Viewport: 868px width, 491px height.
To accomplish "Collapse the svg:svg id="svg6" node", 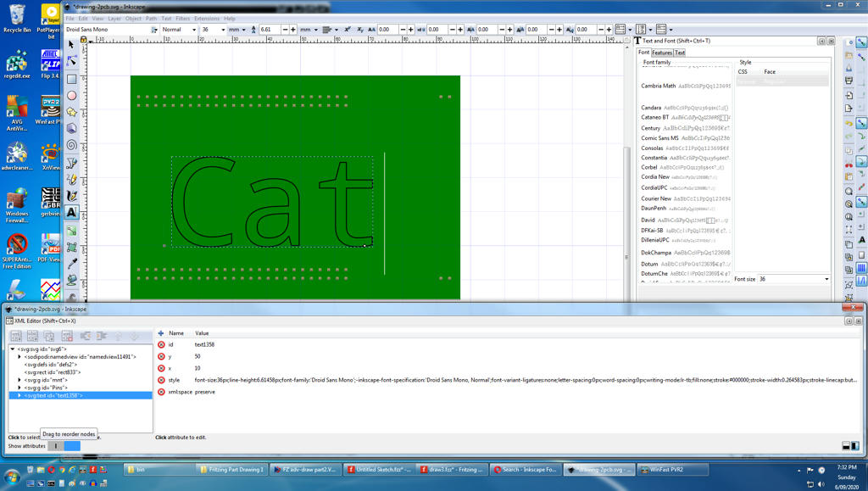I will (12, 349).
